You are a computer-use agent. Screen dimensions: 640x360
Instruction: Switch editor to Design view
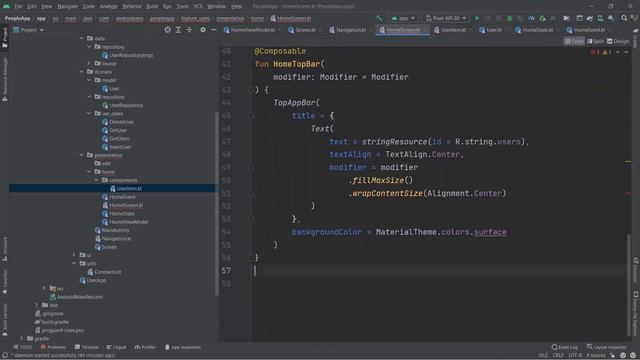pyautogui.click(x=618, y=41)
